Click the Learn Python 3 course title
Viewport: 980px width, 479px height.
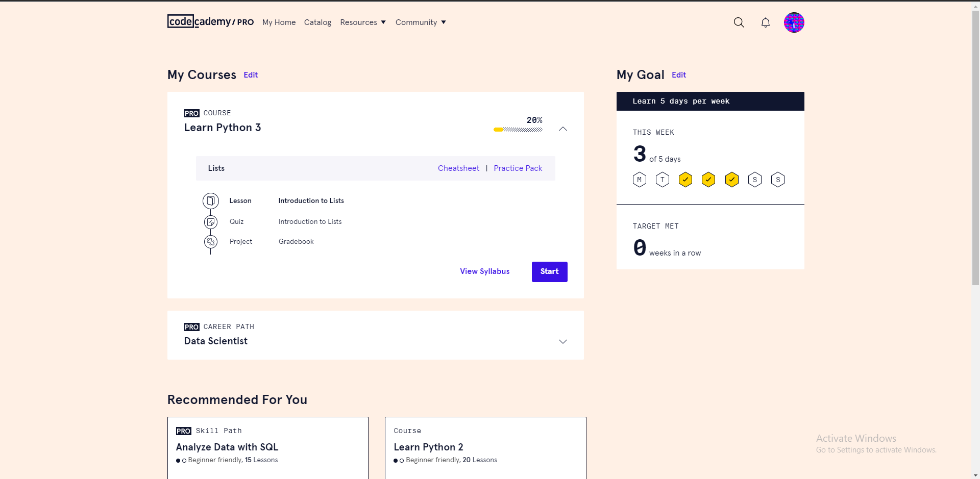(x=223, y=128)
